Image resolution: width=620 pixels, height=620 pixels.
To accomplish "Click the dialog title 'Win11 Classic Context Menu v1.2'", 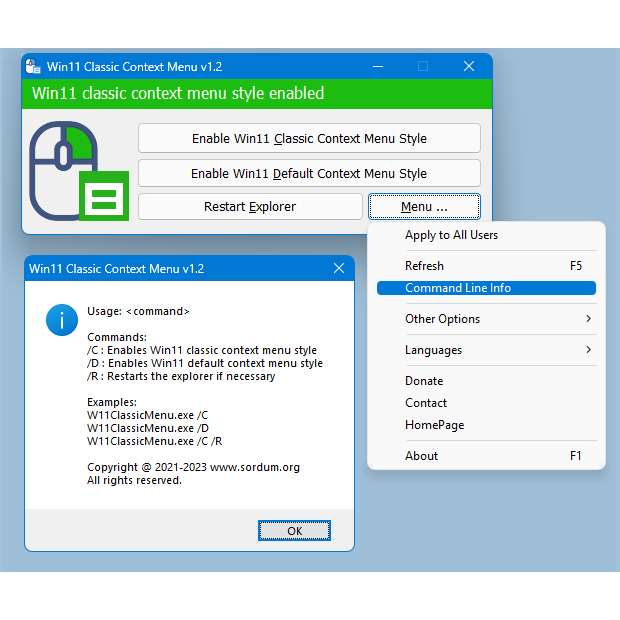I will pos(117,269).
